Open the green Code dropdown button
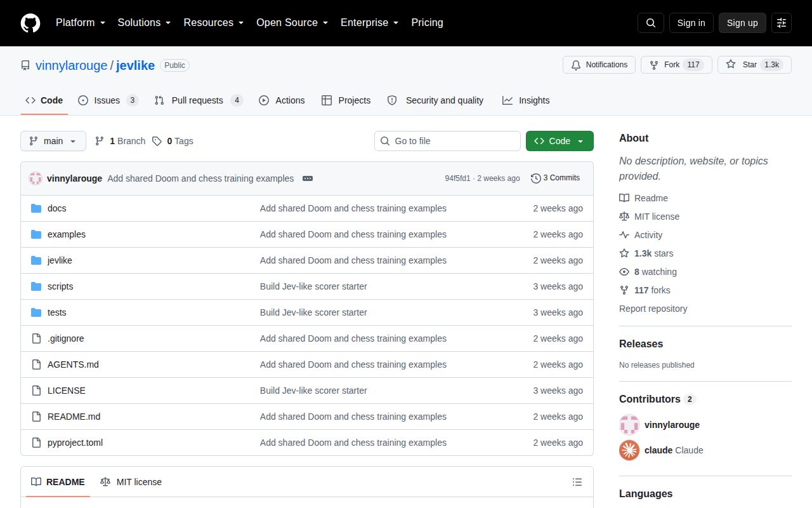The width and height of the screenshot is (812, 508). pyautogui.click(x=560, y=141)
